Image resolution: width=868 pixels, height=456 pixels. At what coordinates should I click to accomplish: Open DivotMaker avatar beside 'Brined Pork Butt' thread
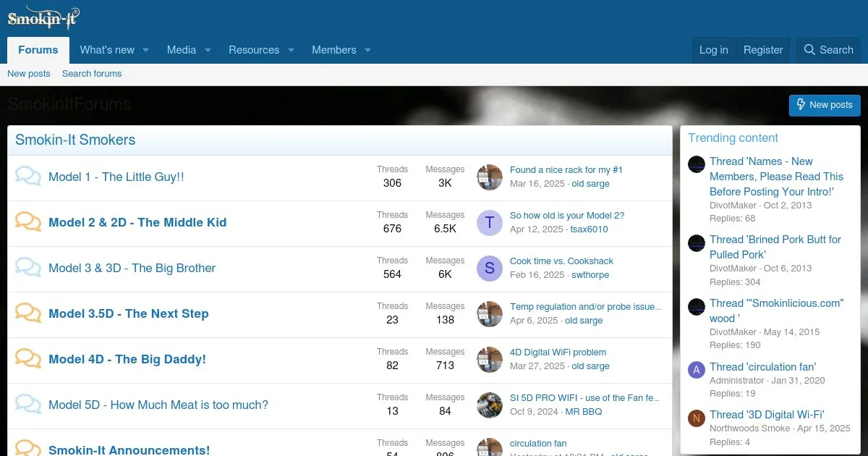(697, 242)
